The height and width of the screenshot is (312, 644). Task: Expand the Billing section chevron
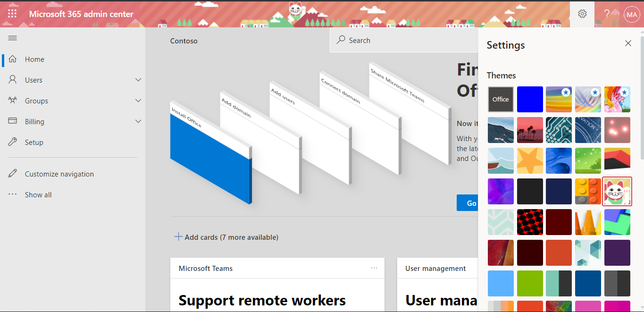pos(138,121)
